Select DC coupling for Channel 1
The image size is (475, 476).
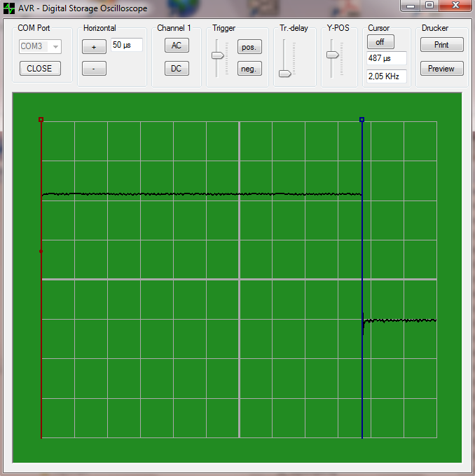pos(177,68)
